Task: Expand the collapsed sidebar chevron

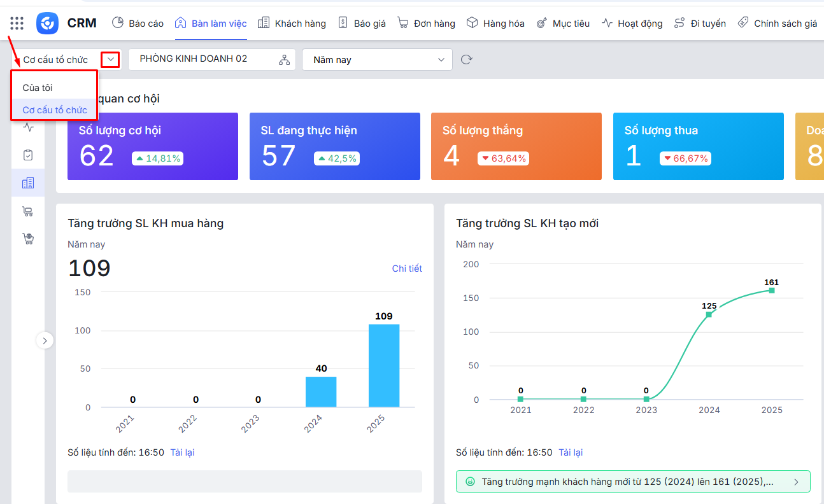Action: (x=45, y=340)
